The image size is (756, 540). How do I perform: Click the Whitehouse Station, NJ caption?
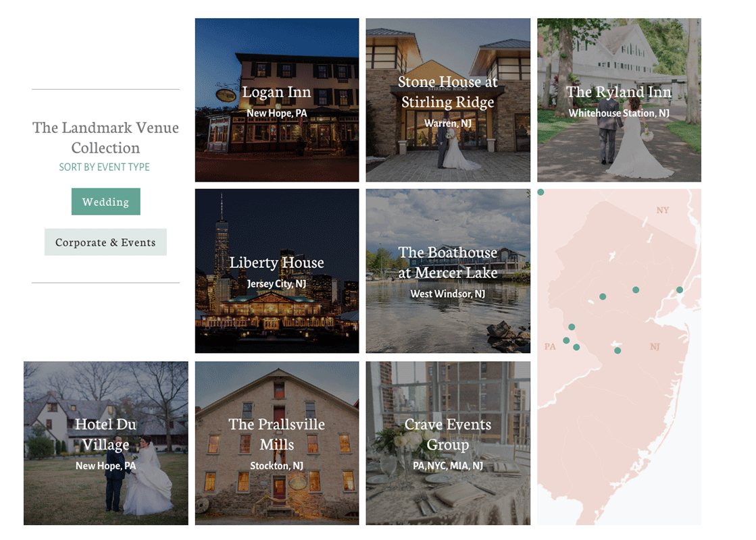(x=619, y=113)
